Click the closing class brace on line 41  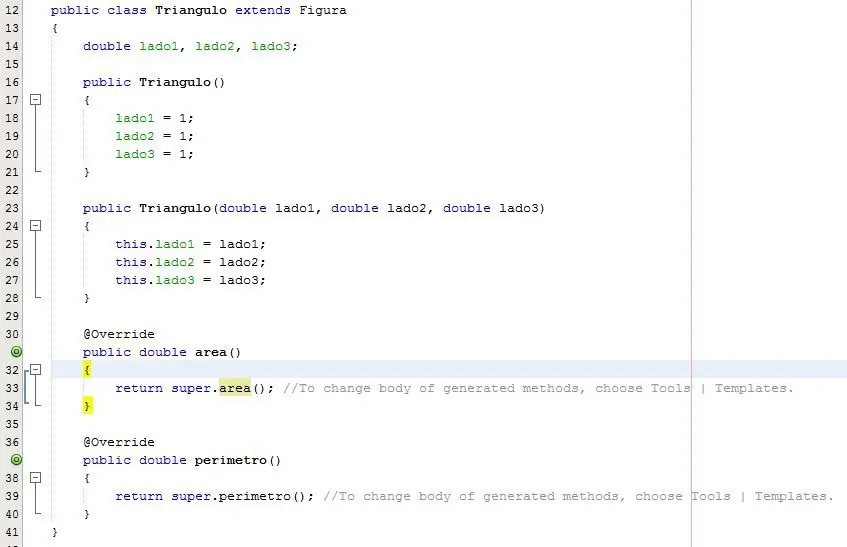click(55, 532)
